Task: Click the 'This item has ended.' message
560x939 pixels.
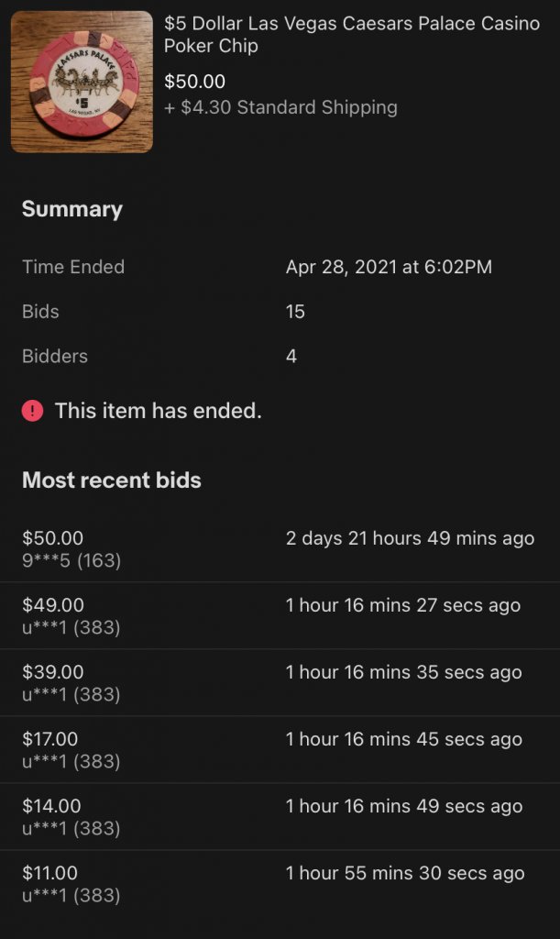Action: click(158, 412)
